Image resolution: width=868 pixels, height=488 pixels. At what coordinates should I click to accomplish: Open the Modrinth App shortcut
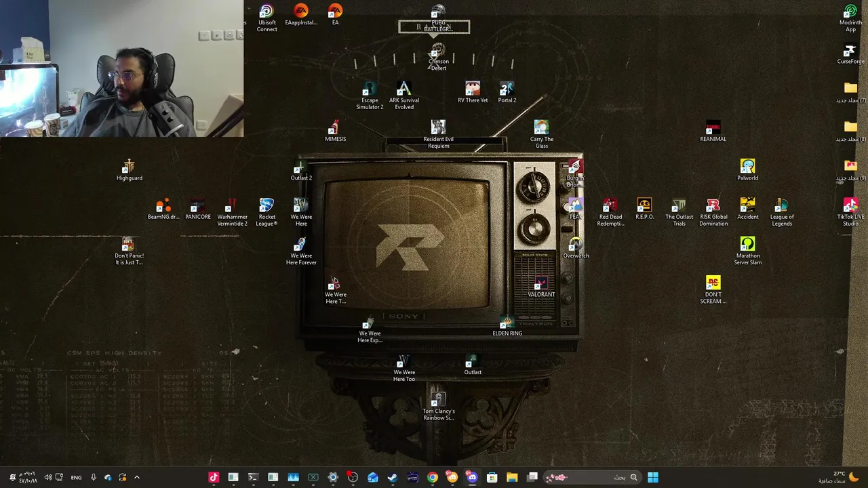pos(850,18)
